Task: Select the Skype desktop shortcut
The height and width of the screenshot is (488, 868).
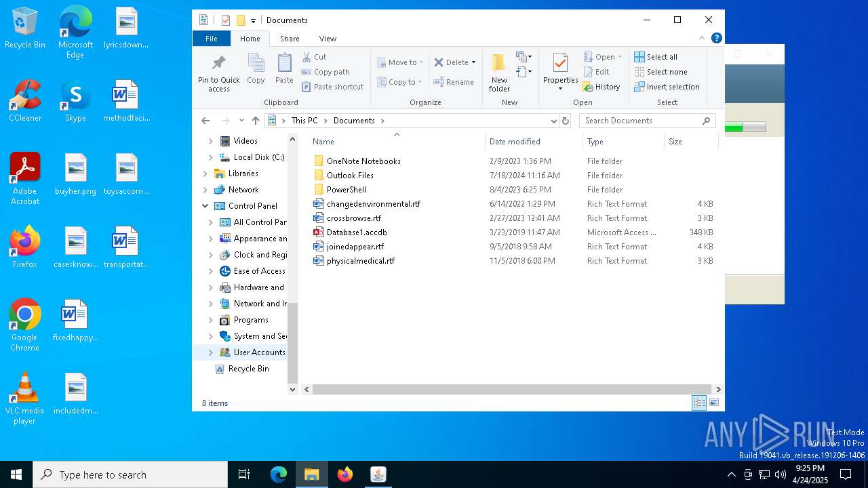Action: [x=75, y=100]
